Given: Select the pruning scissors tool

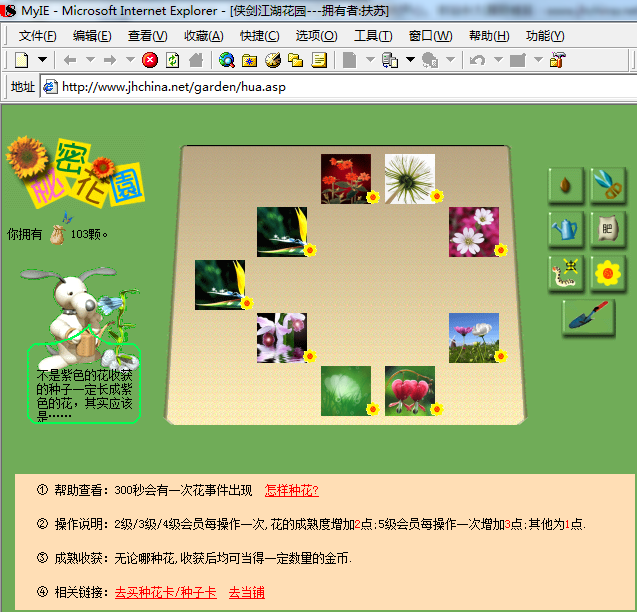Looking at the screenshot, I should coord(608,185).
